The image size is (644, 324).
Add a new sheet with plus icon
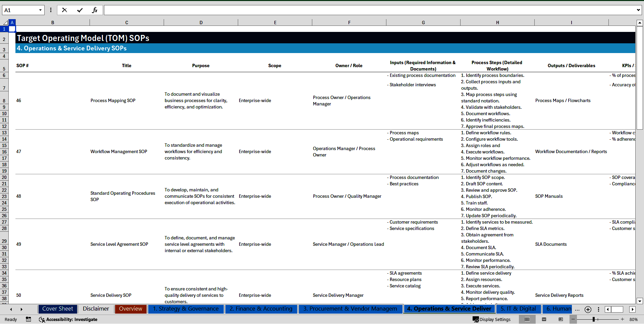(588, 309)
